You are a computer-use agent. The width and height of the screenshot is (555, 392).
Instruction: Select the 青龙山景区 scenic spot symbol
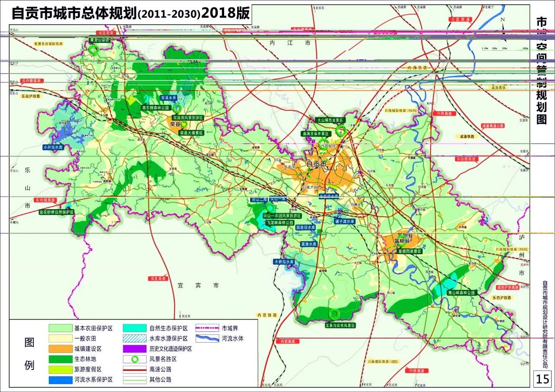pyautogui.click(x=94, y=50)
